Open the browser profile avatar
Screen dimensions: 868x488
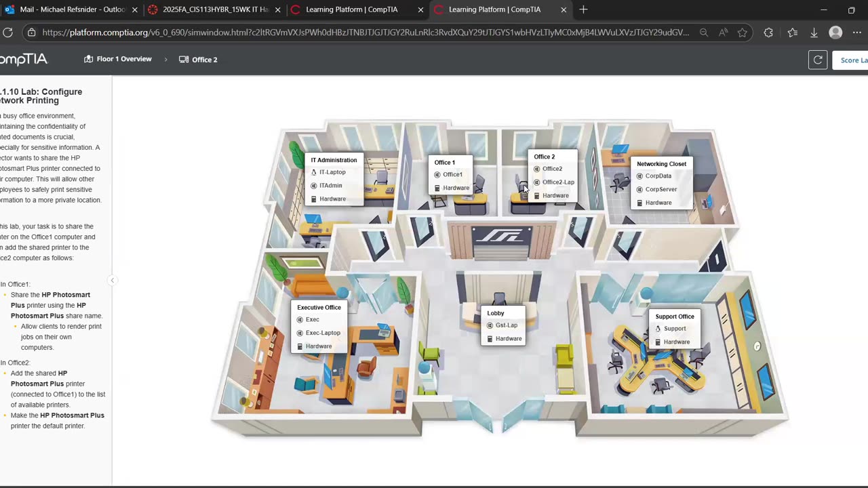[x=835, y=33]
